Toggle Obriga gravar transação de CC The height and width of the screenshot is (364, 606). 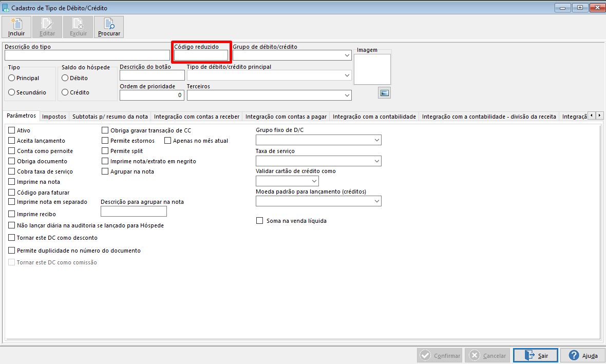pyautogui.click(x=105, y=130)
